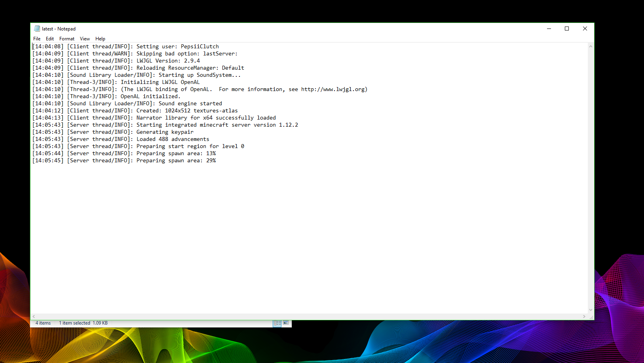Click the 'The LWJGL binding of OpenAL' line

coord(200,89)
